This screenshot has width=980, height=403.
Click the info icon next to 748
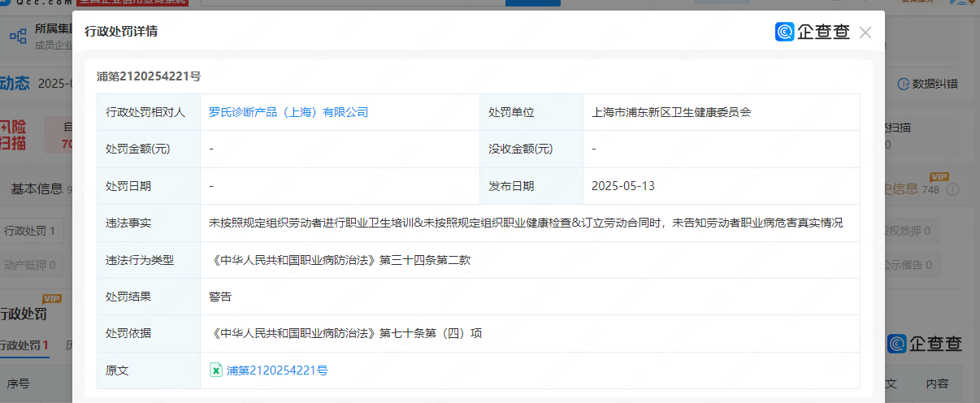coord(952,189)
